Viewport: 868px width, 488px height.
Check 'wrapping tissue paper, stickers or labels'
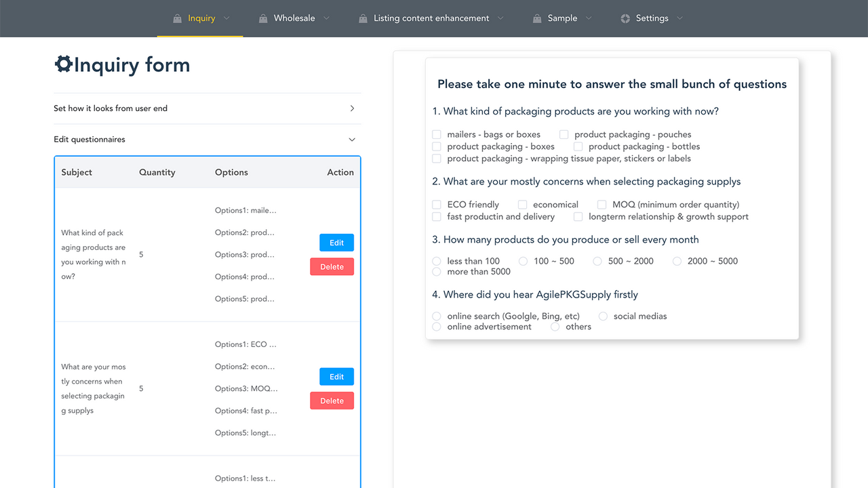point(437,159)
